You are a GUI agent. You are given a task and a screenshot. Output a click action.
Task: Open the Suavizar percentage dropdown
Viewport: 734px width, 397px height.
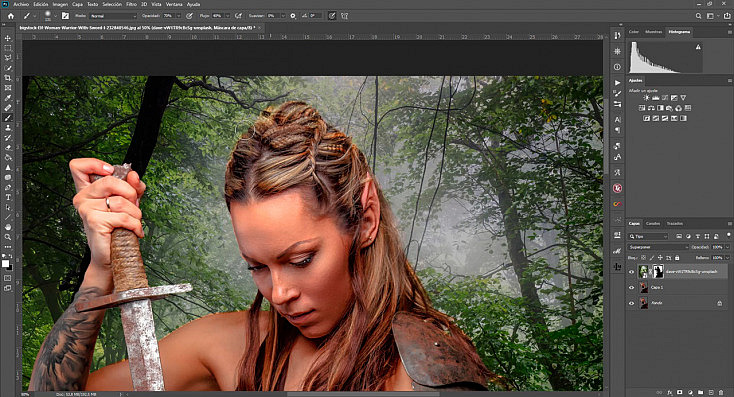pyautogui.click(x=283, y=16)
